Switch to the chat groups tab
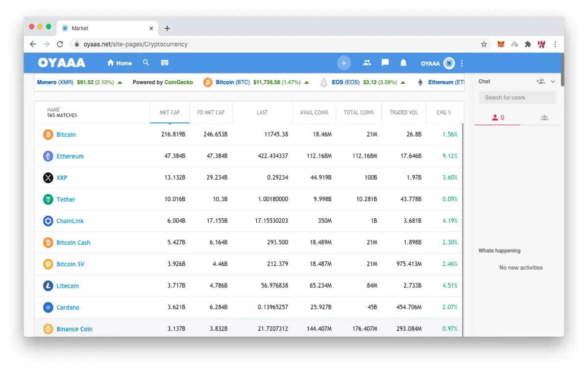The width and height of the screenshot is (588, 370). coord(544,117)
